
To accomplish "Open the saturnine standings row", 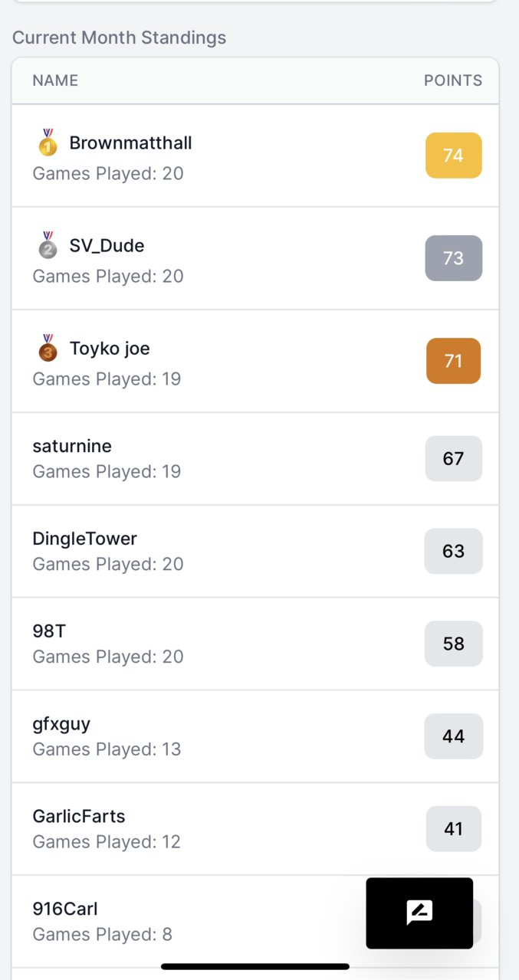I will coord(255,458).
